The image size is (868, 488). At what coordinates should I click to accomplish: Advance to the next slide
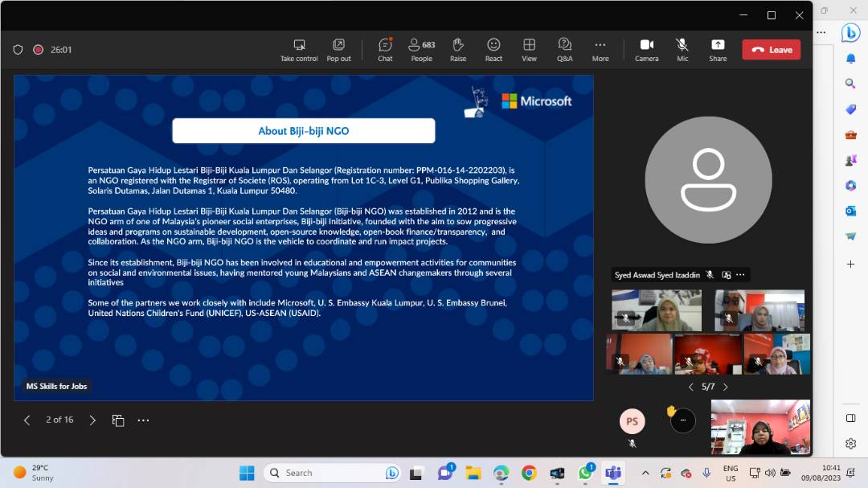[x=92, y=420]
